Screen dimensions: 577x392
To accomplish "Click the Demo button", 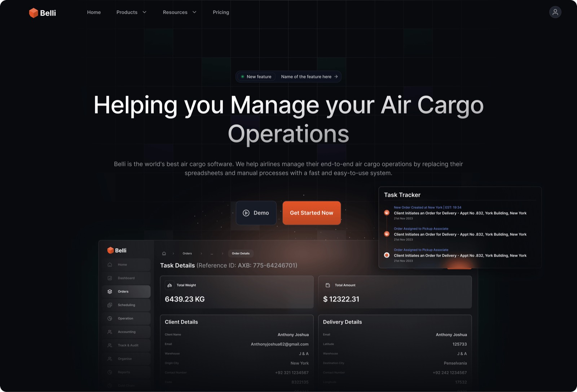I will [256, 213].
